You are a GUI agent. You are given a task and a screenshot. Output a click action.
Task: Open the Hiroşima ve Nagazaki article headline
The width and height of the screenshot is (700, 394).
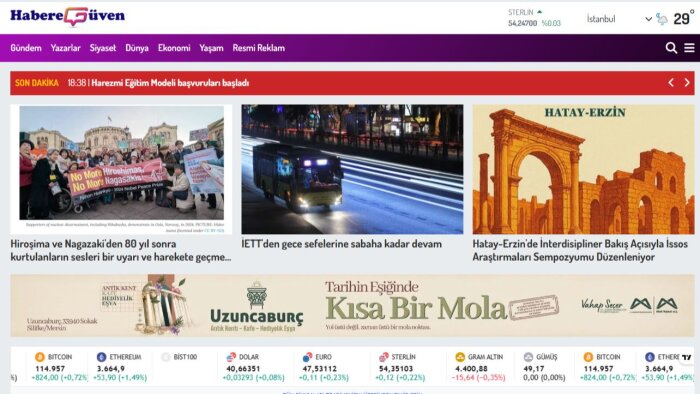pyautogui.click(x=121, y=250)
